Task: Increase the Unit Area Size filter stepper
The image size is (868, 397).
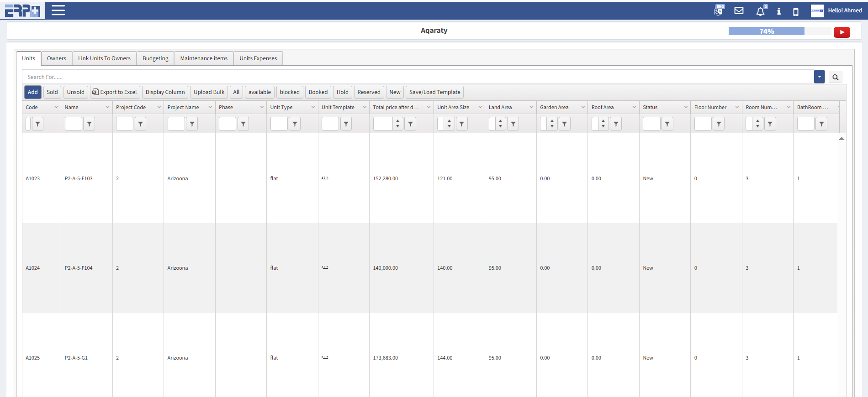Action: (450, 121)
